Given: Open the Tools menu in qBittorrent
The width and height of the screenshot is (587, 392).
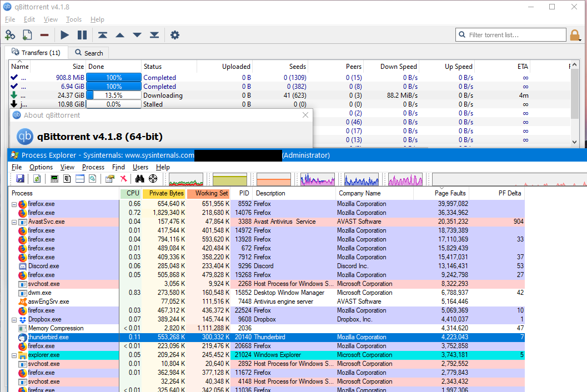Looking at the screenshot, I should (x=74, y=19).
